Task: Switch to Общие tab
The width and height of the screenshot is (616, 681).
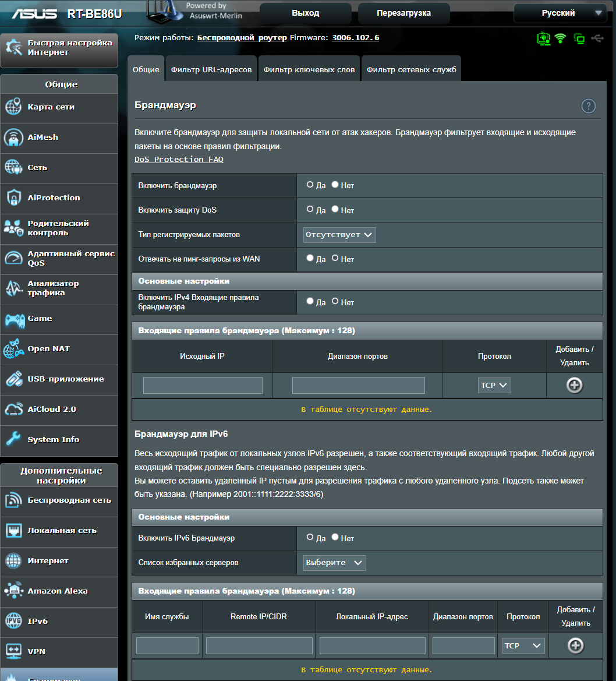Action: pyautogui.click(x=146, y=69)
